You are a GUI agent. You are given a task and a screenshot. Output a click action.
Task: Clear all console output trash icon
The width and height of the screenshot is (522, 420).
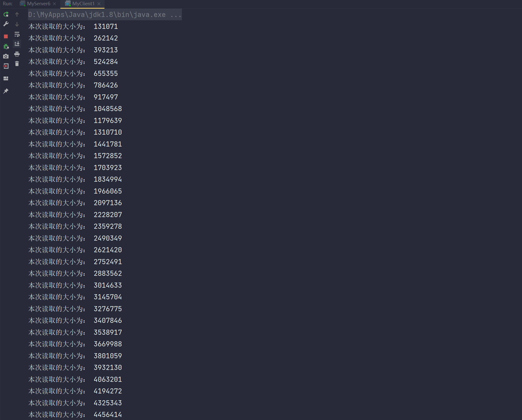click(x=17, y=64)
